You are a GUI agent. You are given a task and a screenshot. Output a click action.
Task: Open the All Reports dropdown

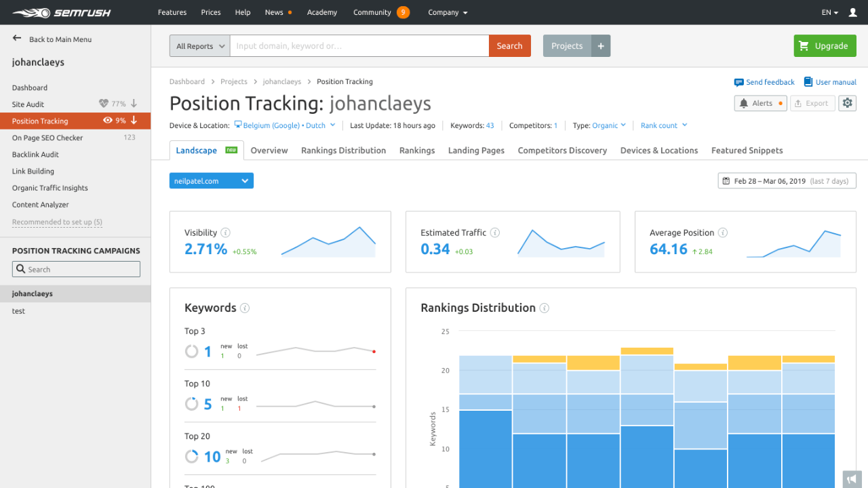pyautogui.click(x=200, y=45)
